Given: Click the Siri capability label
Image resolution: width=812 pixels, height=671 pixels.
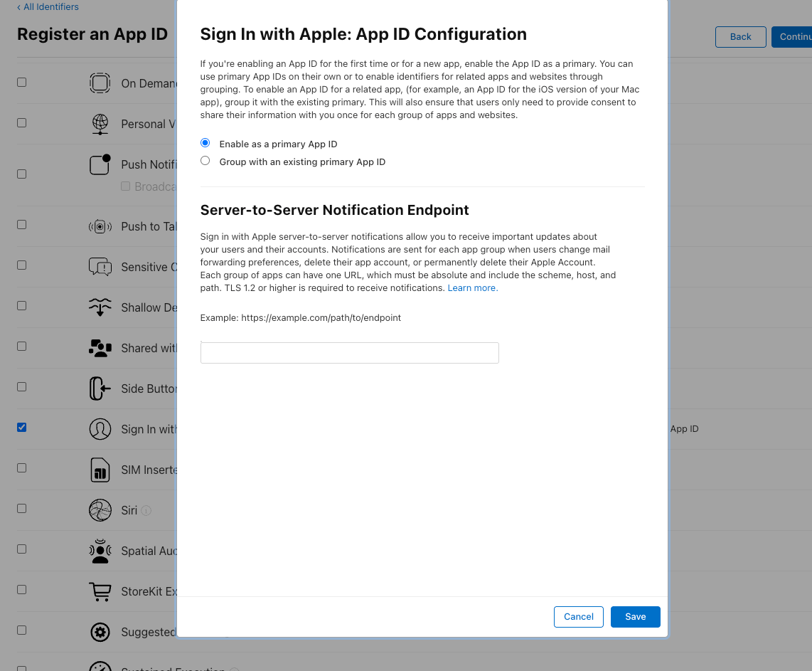Looking at the screenshot, I should click(129, 510).
